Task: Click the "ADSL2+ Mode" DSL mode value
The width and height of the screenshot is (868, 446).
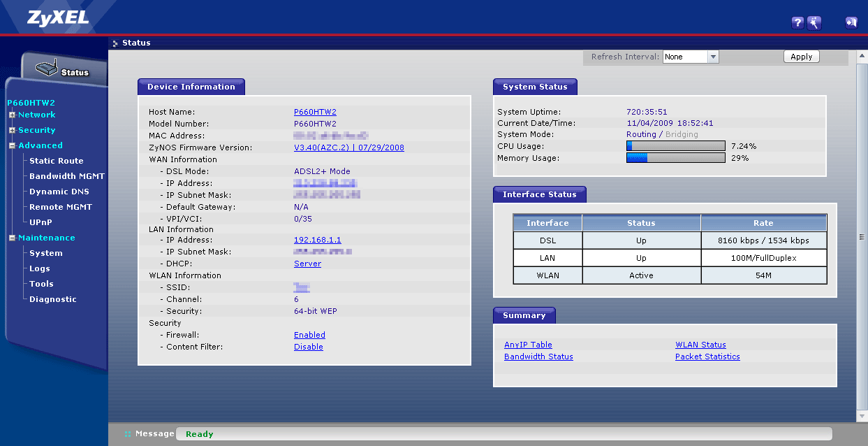Action: [322, 171]
